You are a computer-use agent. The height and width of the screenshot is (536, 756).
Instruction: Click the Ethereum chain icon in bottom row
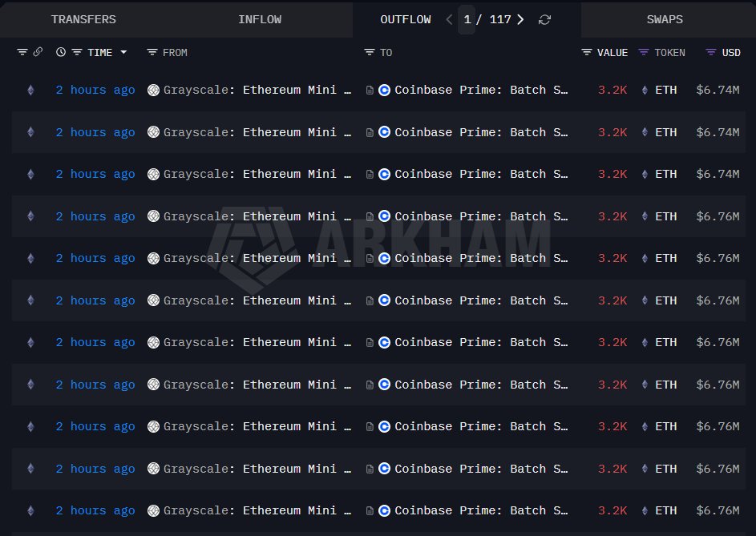point(30,511)
